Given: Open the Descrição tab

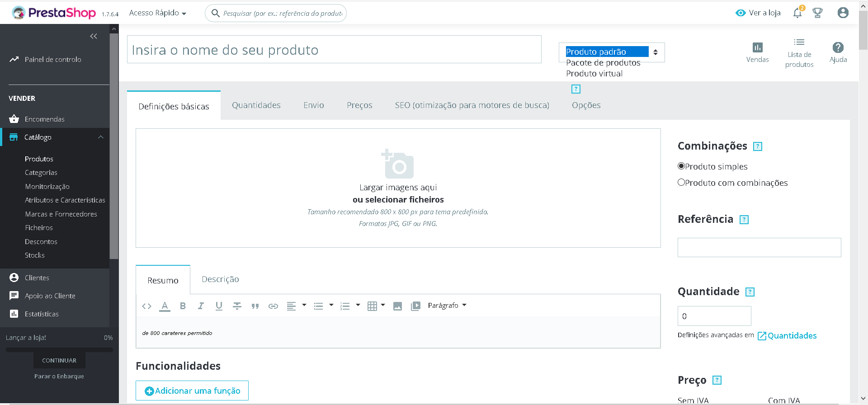Looking at the screenshot, I should tap(220, 279).
